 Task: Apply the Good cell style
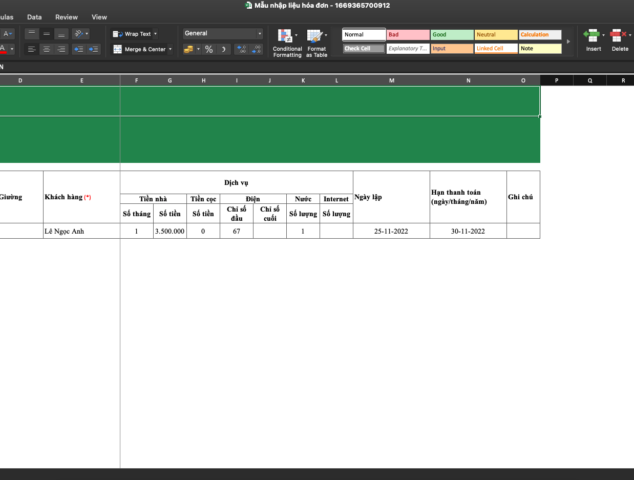click(x=451, y=34)
